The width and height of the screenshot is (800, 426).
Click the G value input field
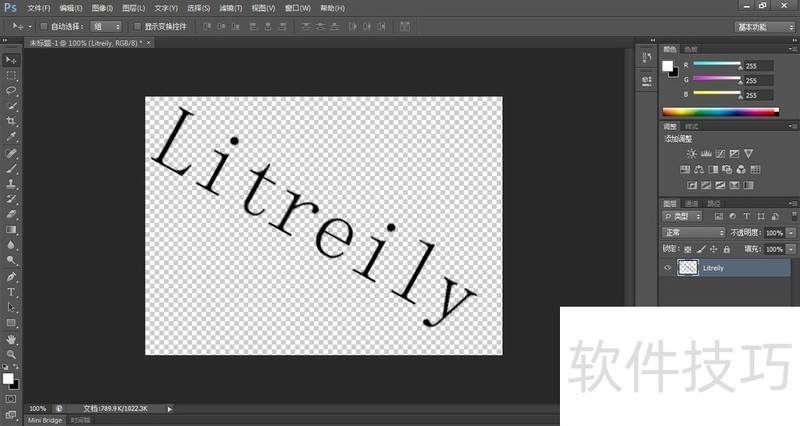[759, 81]
